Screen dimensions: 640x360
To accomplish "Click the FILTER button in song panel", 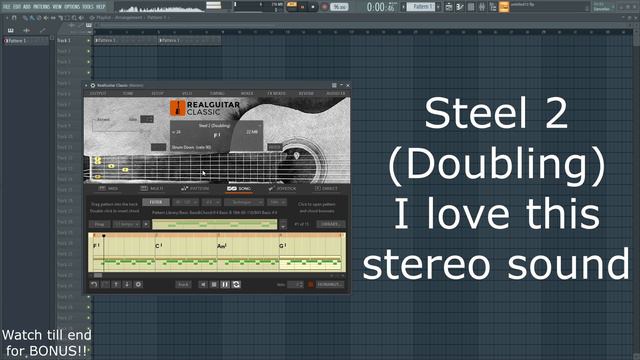I will 156,202.
